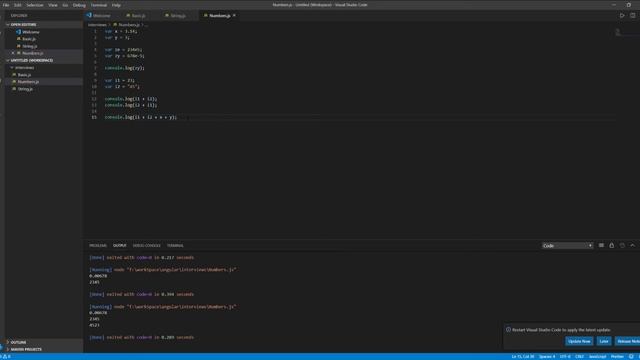
Task: Click the Update Now button
Action: coord(579,341)
